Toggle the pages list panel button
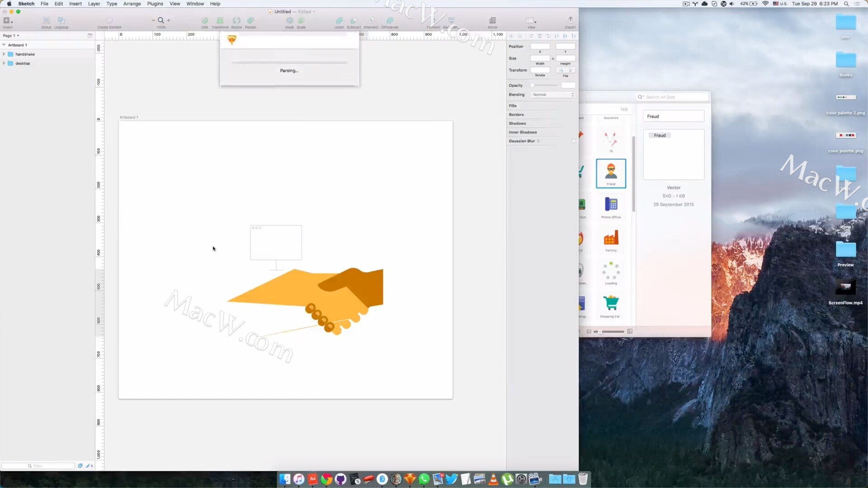The width and height of the screenshot is (868, 488). 90,36
